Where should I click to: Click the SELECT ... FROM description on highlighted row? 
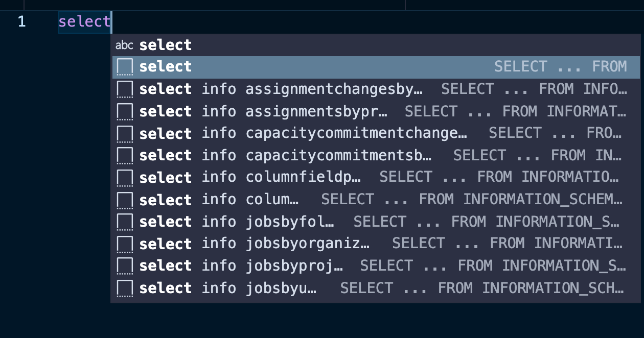(x=560, y=67)
